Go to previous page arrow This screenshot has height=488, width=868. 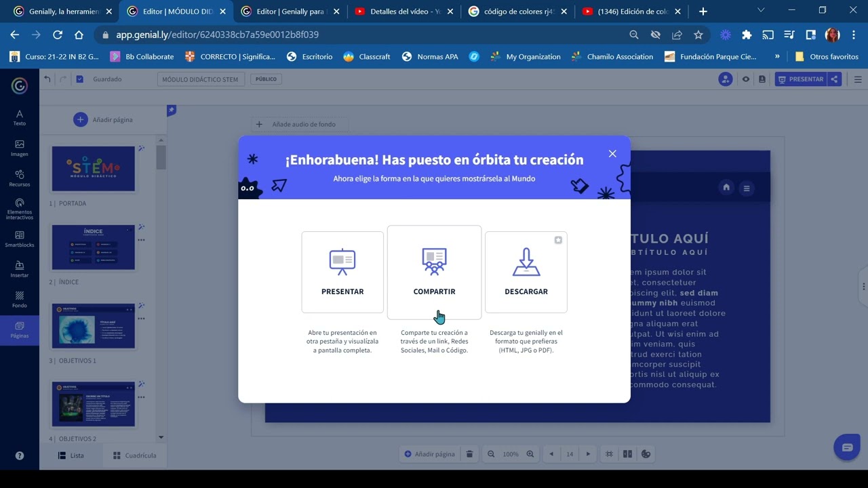pyautogui.click(x=551, y=454)
